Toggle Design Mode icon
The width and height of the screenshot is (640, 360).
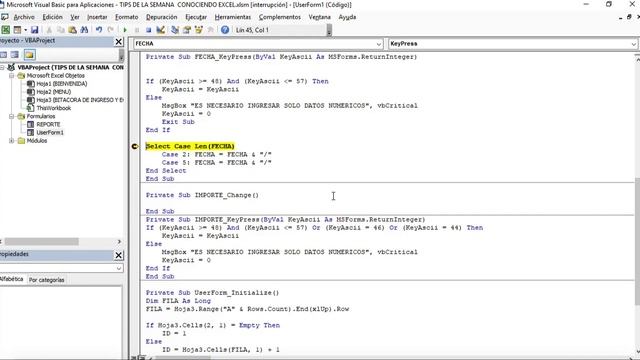coord(160,30)
